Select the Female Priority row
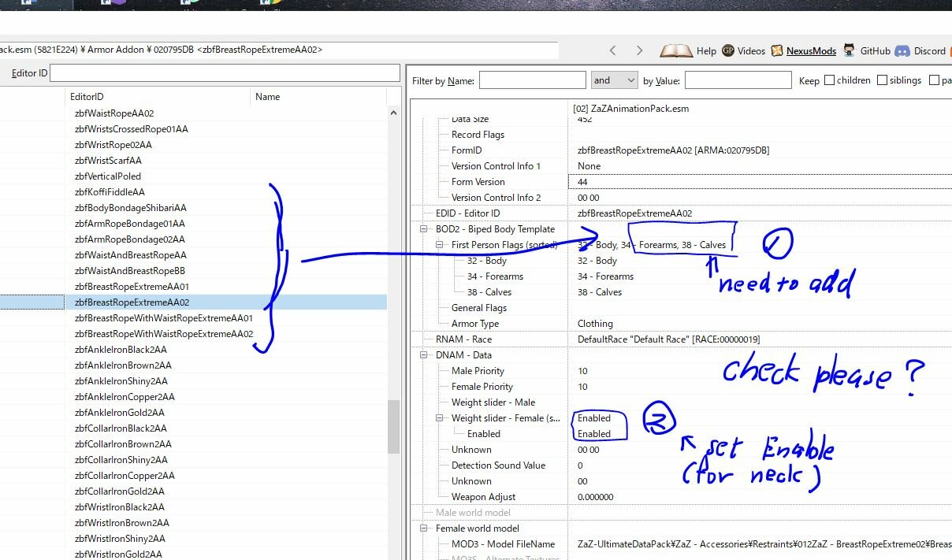The width and height of the screenshot is (952, 560). [482, 387]
